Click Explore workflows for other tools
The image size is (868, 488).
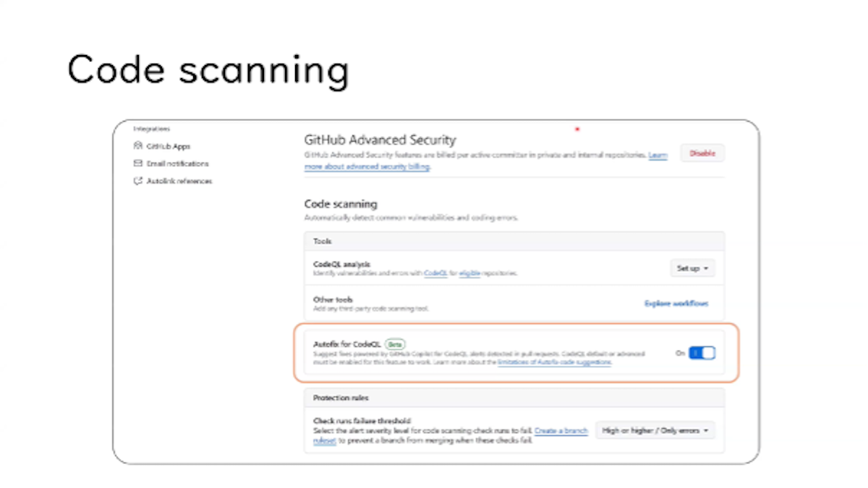pos(676,304)
